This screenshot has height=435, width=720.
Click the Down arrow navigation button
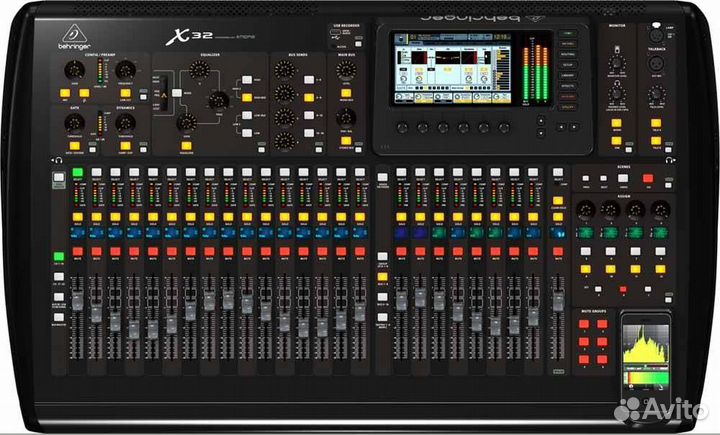[x=541, y=133]
